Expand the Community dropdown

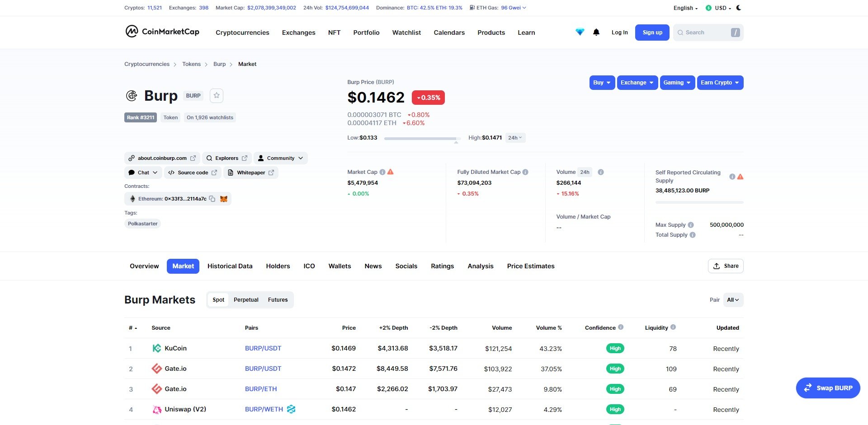(280, 158)
